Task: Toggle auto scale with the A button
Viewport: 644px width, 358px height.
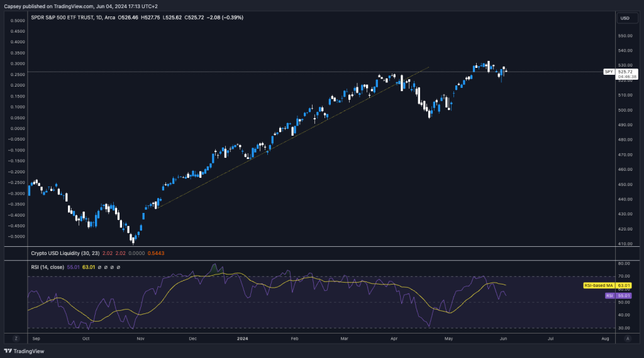Action: [627, 338]
